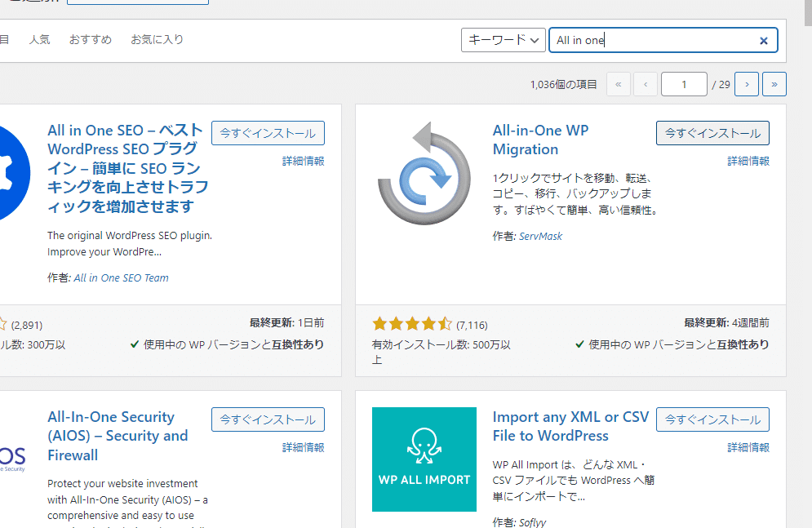812x528 pixels.
Task: Focus the plugin search box containing All in one
Action: click(x=663, y=40)
